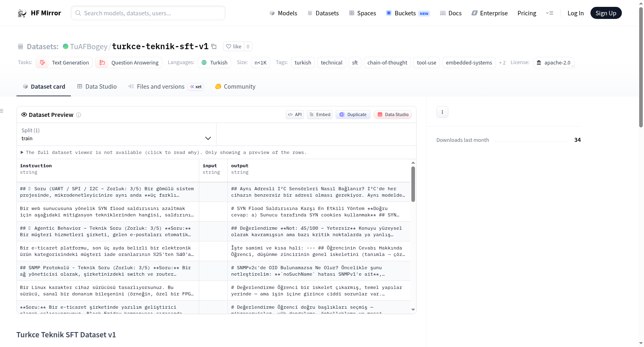644x347 pixels.
Task: Go to Spaces in navigation
Action: coord(362,13)
